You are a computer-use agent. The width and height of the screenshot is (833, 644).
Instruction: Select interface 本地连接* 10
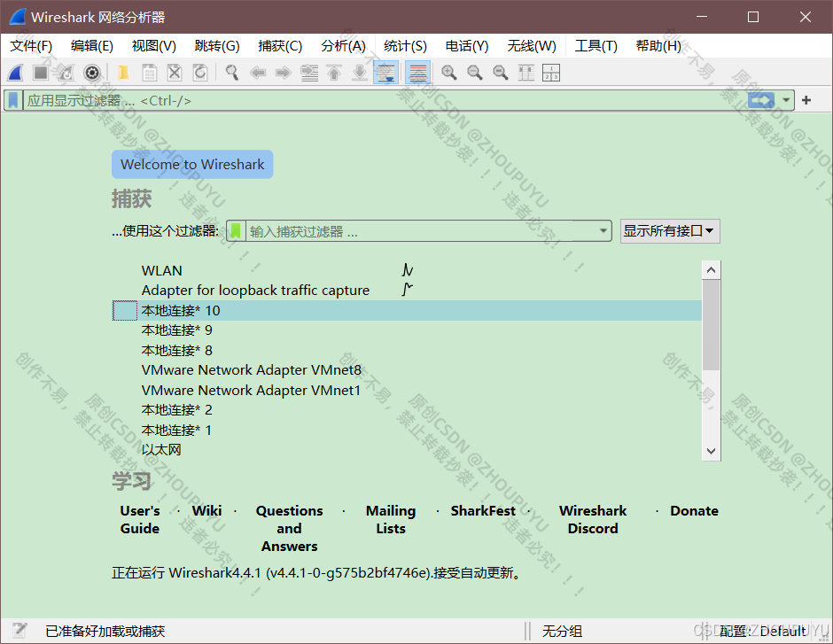407,310
